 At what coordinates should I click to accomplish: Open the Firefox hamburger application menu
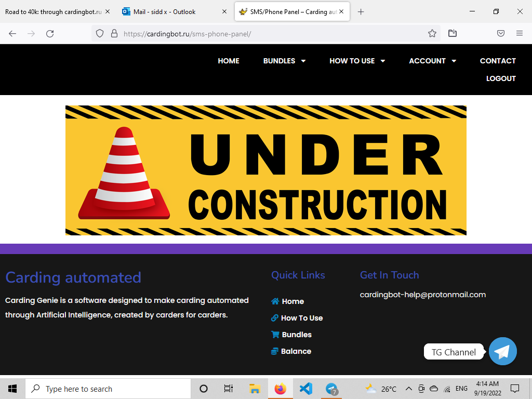pos(519,33)
